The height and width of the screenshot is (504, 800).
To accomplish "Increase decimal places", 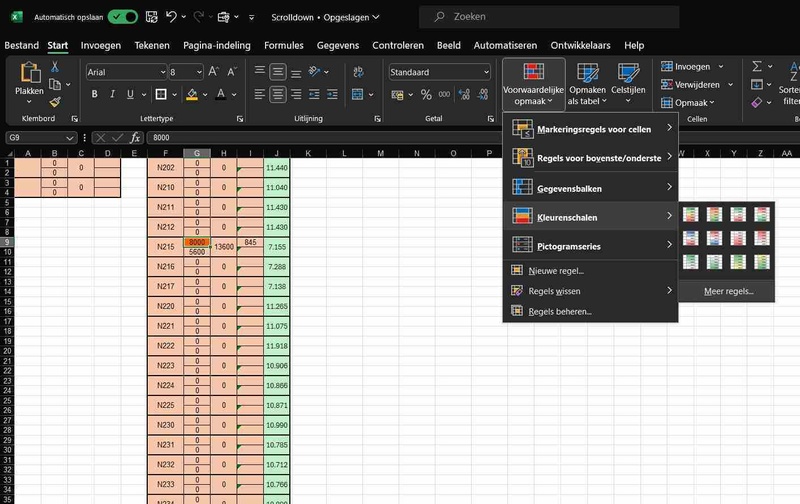I will pyautogui.click(x=464, y=94).
